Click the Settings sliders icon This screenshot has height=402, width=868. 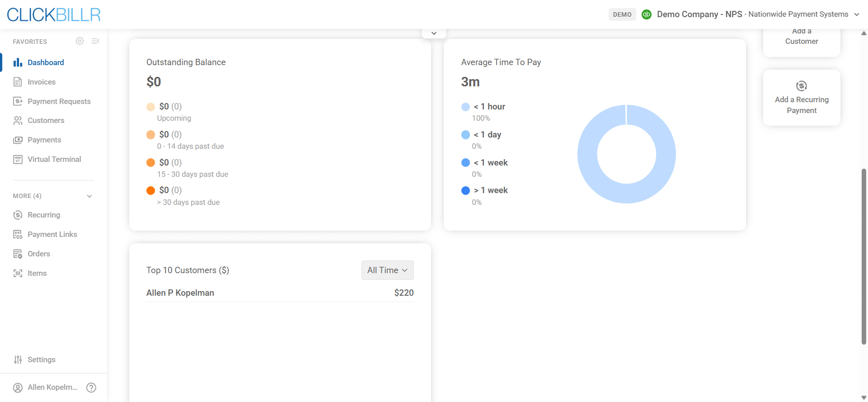coord(18,360)
